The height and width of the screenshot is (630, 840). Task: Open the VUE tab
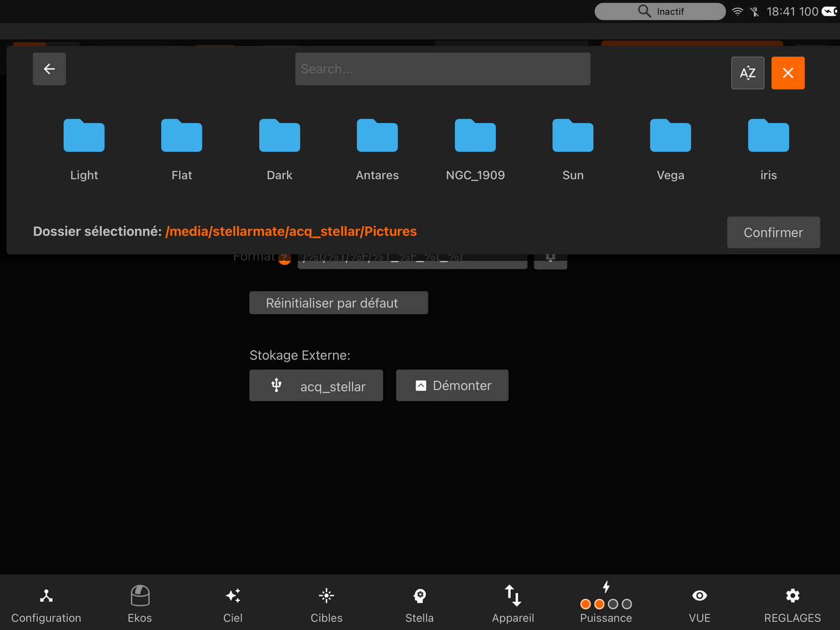[x=699, y=605]
